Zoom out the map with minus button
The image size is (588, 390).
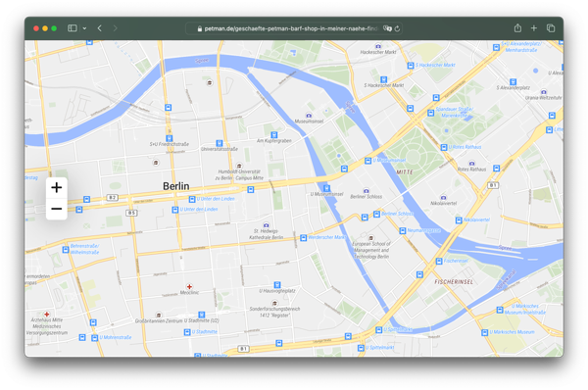pyautogui.click(x=57, y=209)
